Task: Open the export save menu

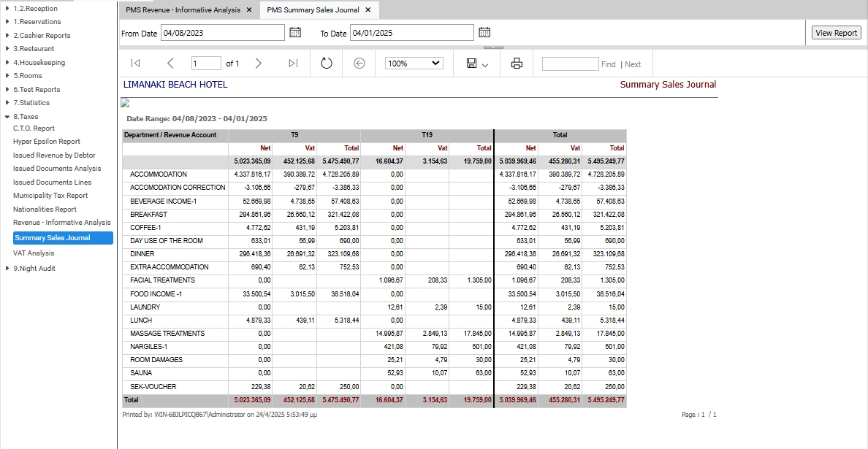Action: [x=478, y=64]
